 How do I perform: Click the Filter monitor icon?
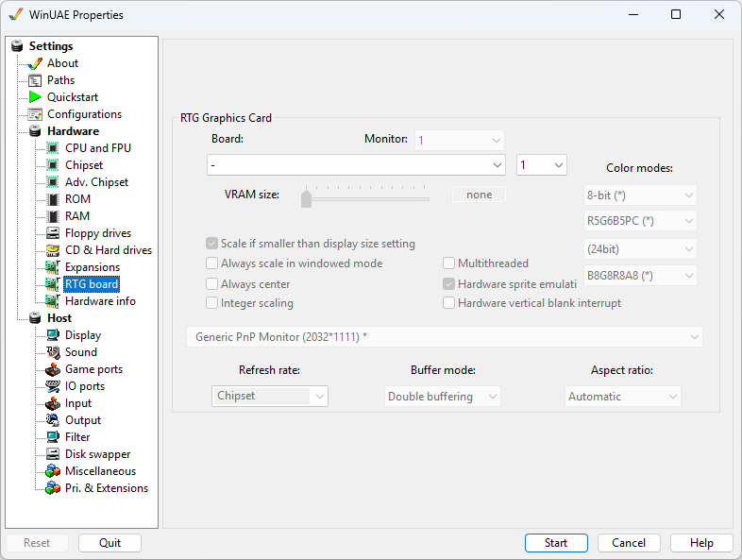(x=53, y=437)
